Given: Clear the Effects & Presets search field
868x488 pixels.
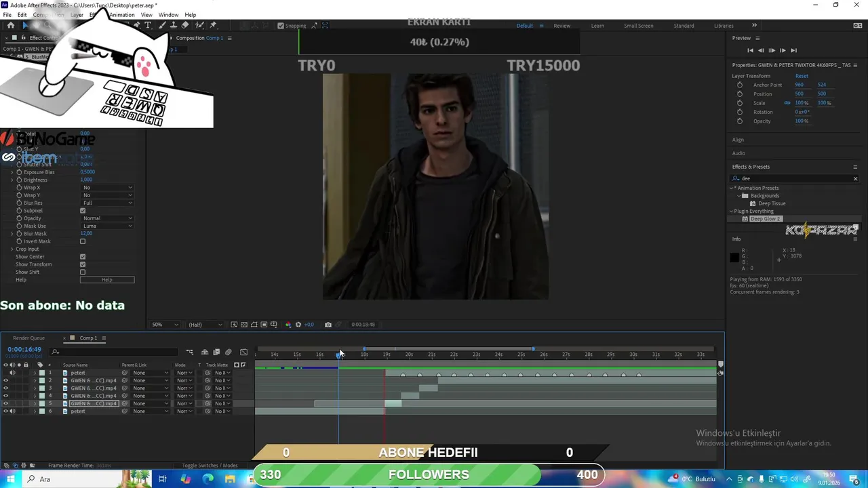Looking at the screenshot, I should pos(855,179).
